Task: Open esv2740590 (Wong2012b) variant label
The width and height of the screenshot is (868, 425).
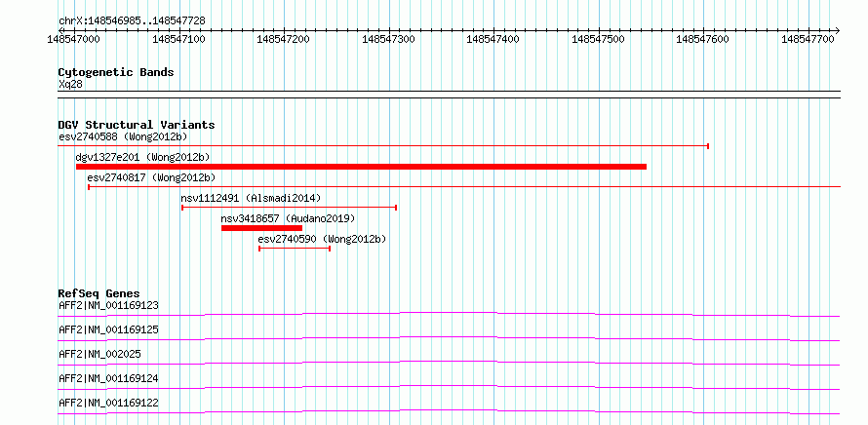Action: click(322, 239)
